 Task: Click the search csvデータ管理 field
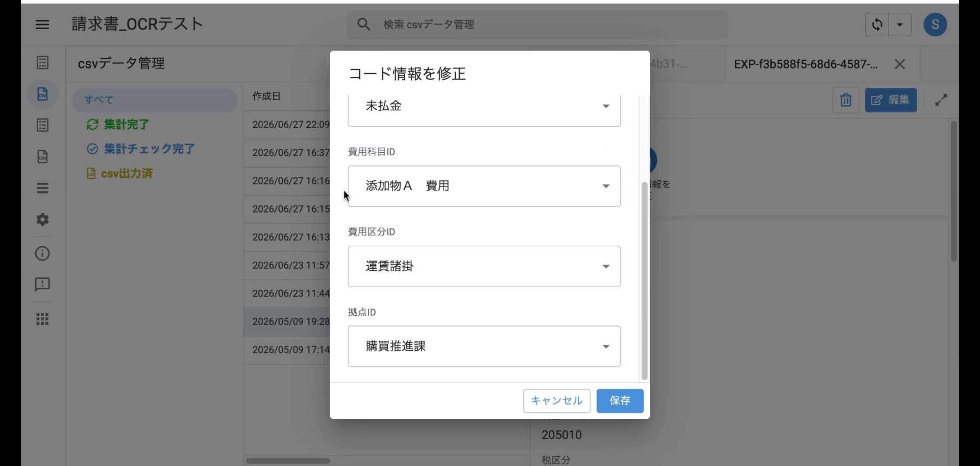(x=537, y=25)
